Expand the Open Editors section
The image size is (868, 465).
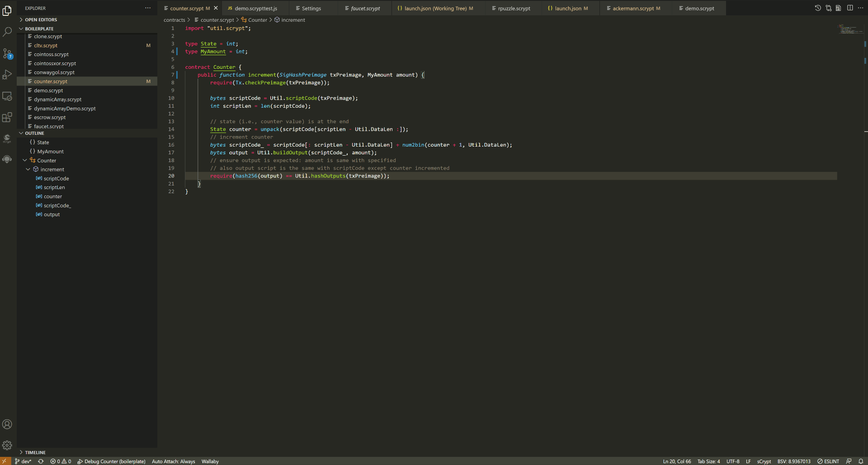click(x=87, y=20)
